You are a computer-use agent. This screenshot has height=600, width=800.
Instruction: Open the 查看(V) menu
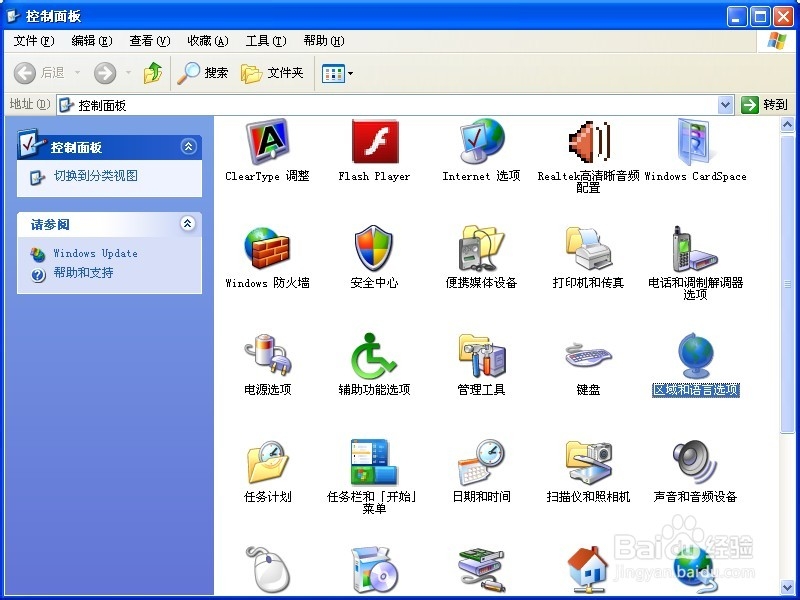click(x=149, y=41)
